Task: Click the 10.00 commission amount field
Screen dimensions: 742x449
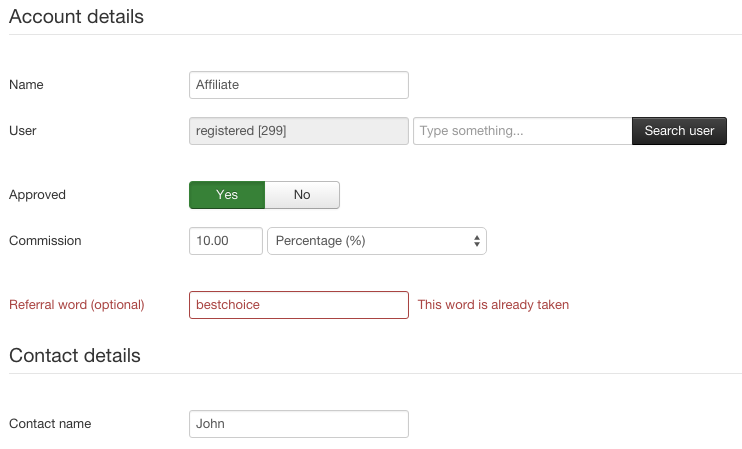Action: click(x=226, y=241)
